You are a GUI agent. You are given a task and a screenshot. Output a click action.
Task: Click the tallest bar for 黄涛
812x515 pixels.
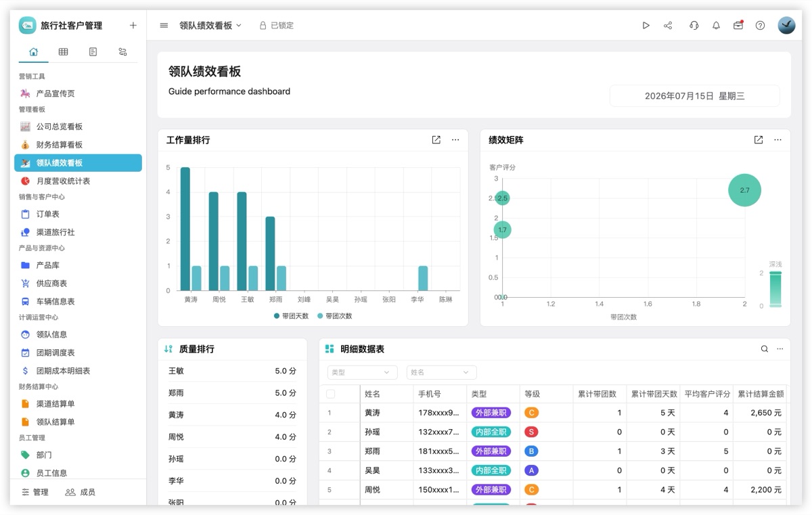click(185, 229)
